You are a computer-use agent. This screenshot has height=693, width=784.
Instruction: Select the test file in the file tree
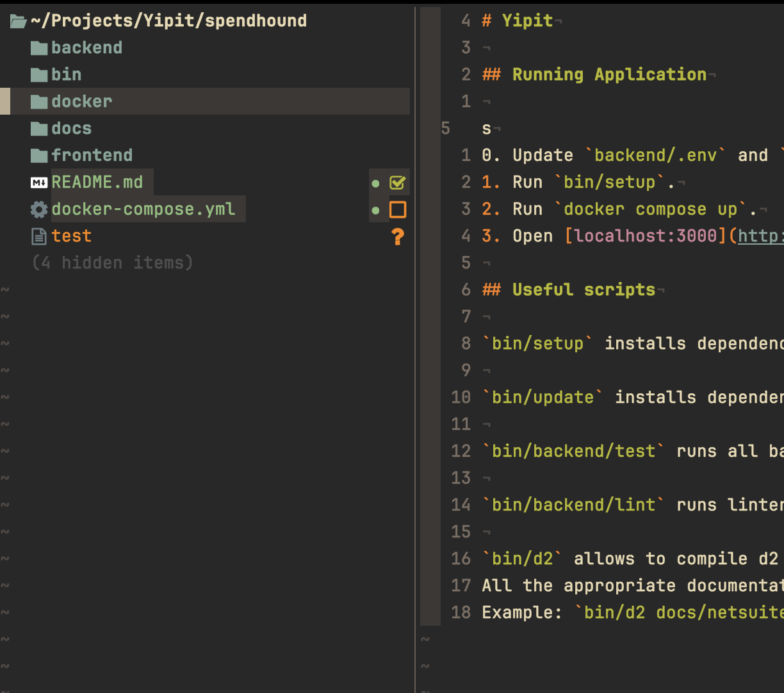(x=71, y=236)
